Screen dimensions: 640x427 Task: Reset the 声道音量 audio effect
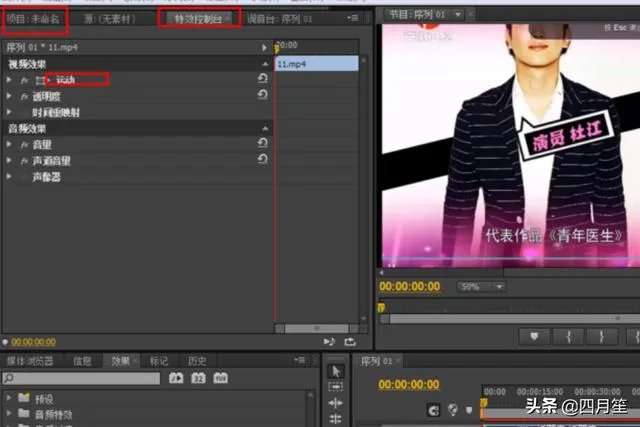tap(262, 159)
